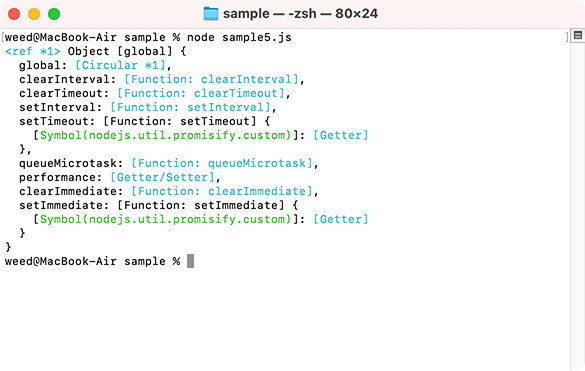
Task: Click first 'Symbol(nodejs.util.promisify.custom)' under setTimeout
Action: pyautogui.click(x=165, y=135)
